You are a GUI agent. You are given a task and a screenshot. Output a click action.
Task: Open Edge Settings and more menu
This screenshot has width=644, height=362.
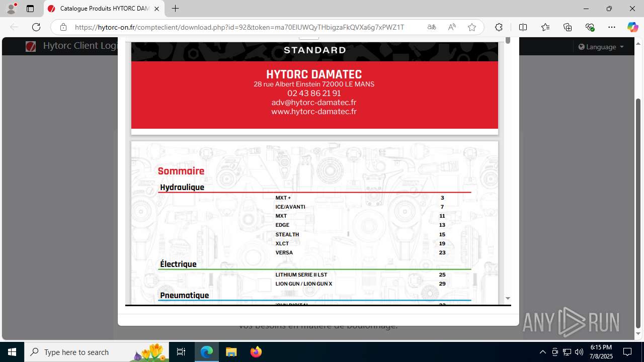612,27
